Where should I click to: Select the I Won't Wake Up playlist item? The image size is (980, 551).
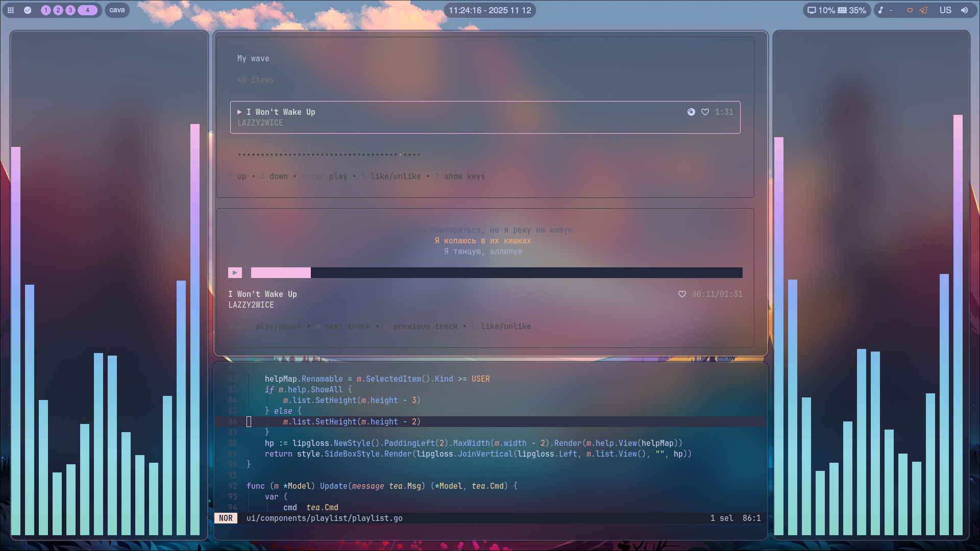tap(485, 117)
